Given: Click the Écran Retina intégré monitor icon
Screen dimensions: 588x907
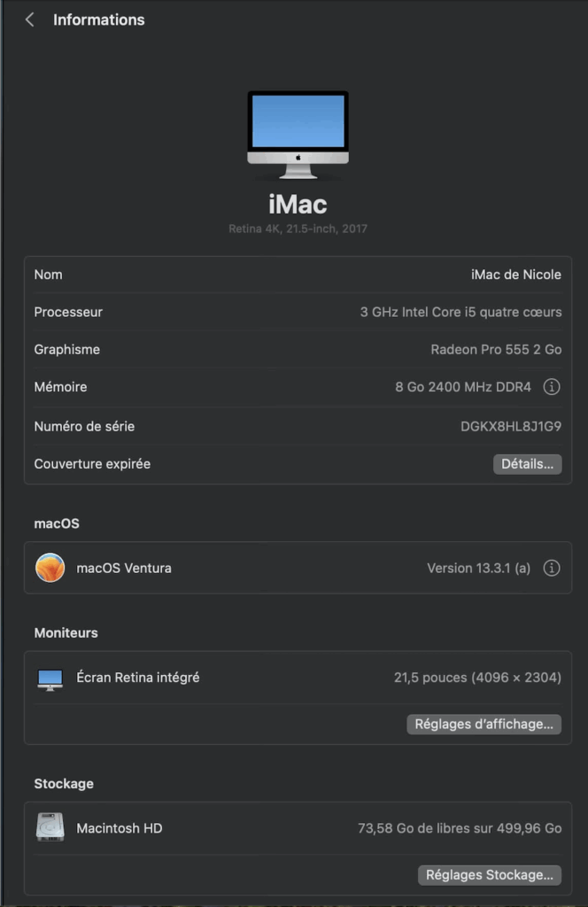Looking at the screenshot, I should point(50,678).
